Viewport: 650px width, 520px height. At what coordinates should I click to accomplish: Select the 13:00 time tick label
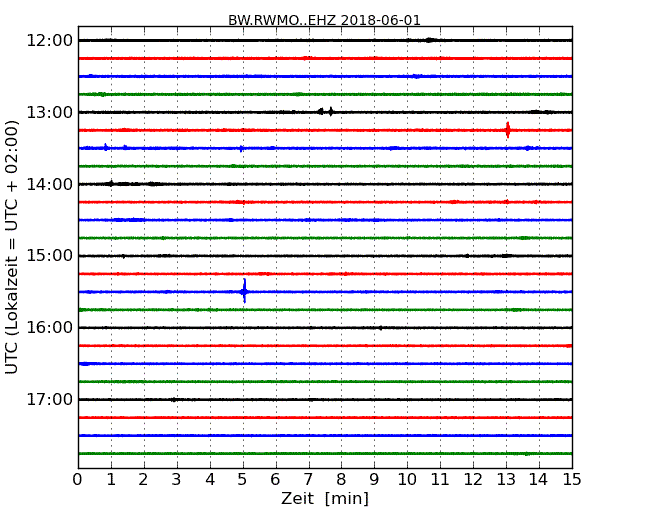point(50,112)
